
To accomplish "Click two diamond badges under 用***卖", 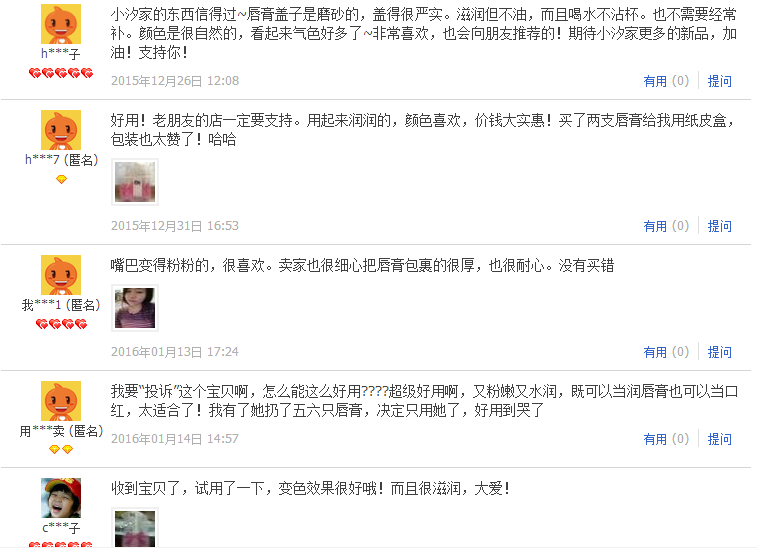I will (61, 450).
